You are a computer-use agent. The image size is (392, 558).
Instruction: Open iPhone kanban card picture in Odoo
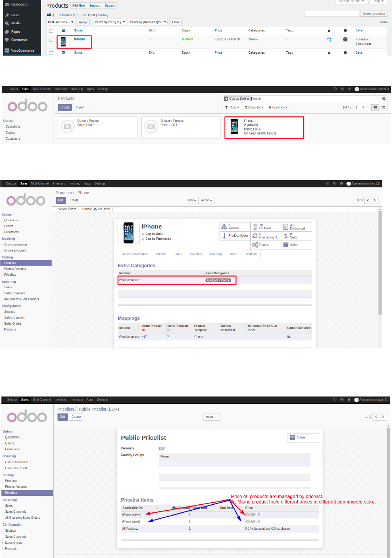pyautogui.click(x=234, y=127)
